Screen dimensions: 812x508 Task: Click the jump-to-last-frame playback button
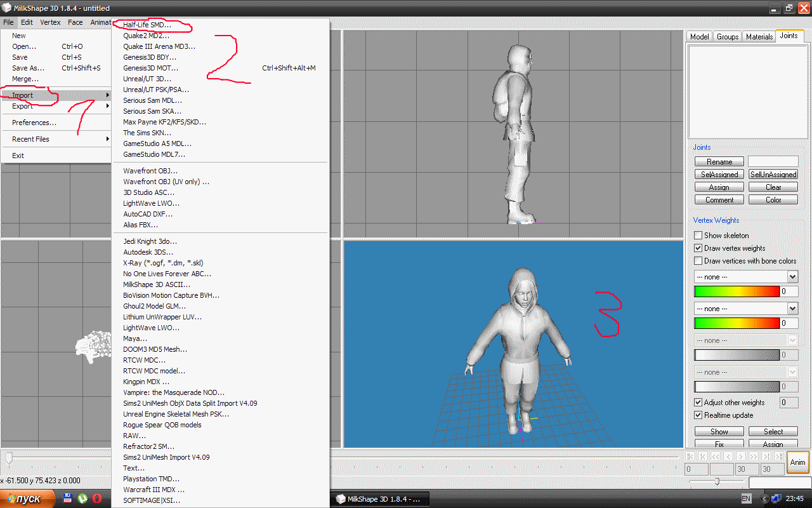point(779,456)
